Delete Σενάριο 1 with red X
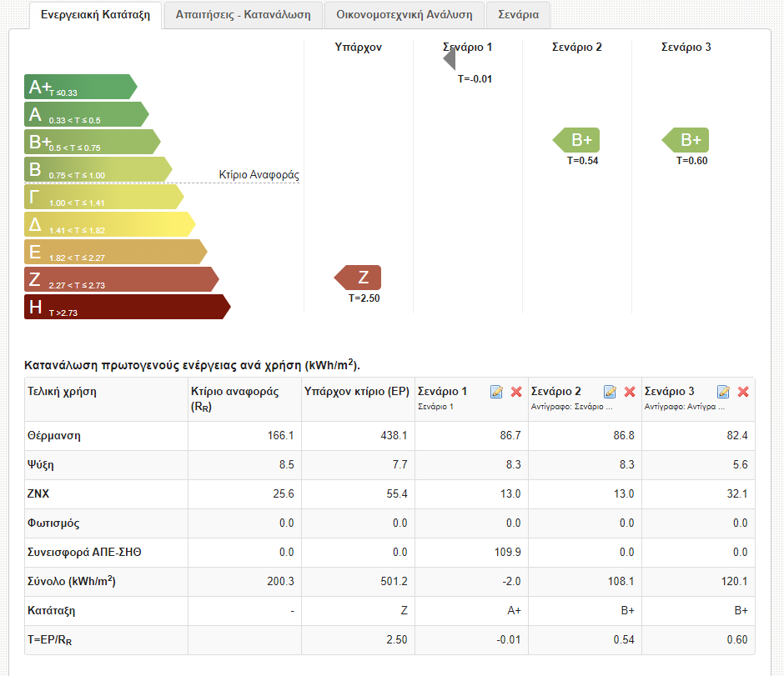 (x=516, y=392)
